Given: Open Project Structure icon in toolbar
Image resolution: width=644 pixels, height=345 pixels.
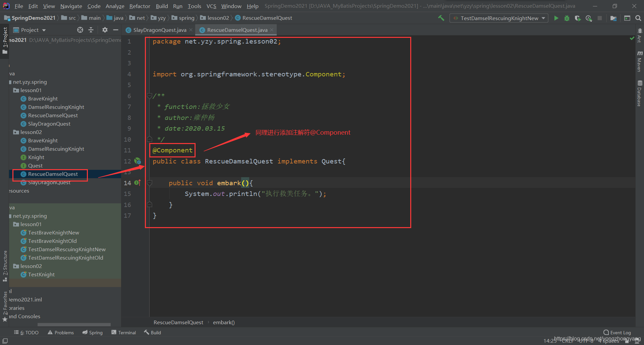Looking at the screenshot, I should click(x=613, y=18).
